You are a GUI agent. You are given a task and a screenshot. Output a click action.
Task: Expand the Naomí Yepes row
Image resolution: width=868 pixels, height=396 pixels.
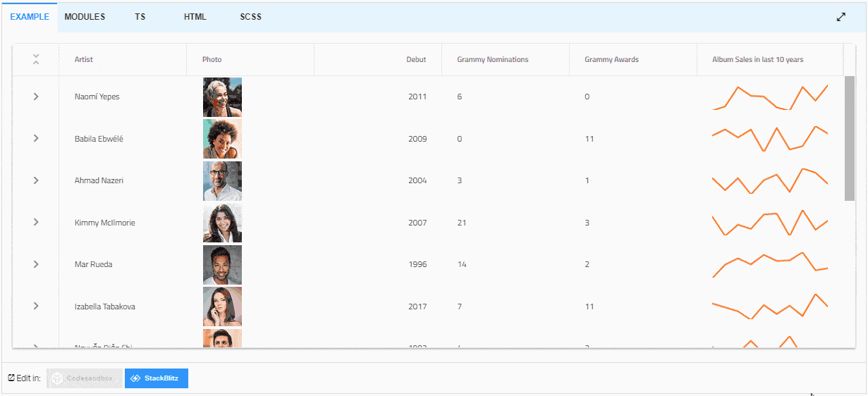[36, 97]
